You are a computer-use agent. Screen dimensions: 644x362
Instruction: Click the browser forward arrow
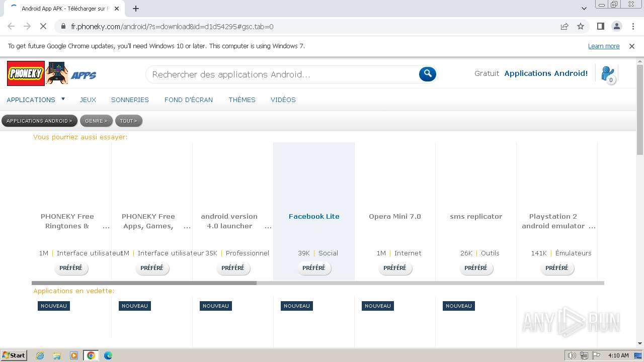[x=27, y=26]
